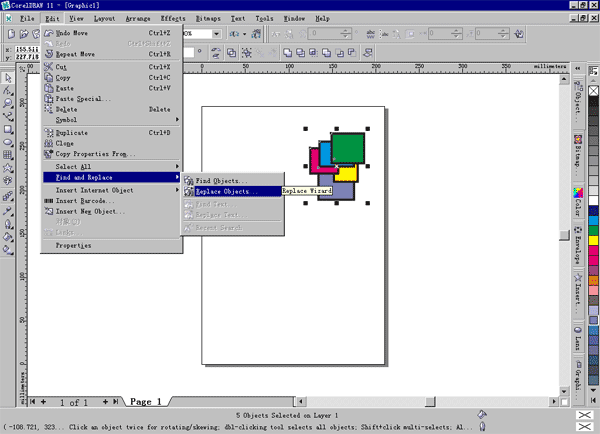
Task: Click the status bar outline pen icon
Action: point(482,426)
